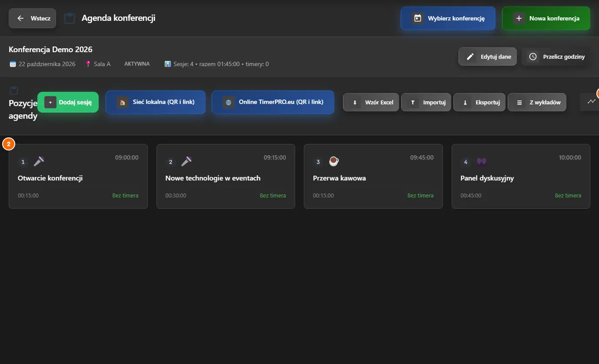This screenshot has width=599, height=364.
Task: Click the list icon in Z wykładów
Action: coord(519,103)
